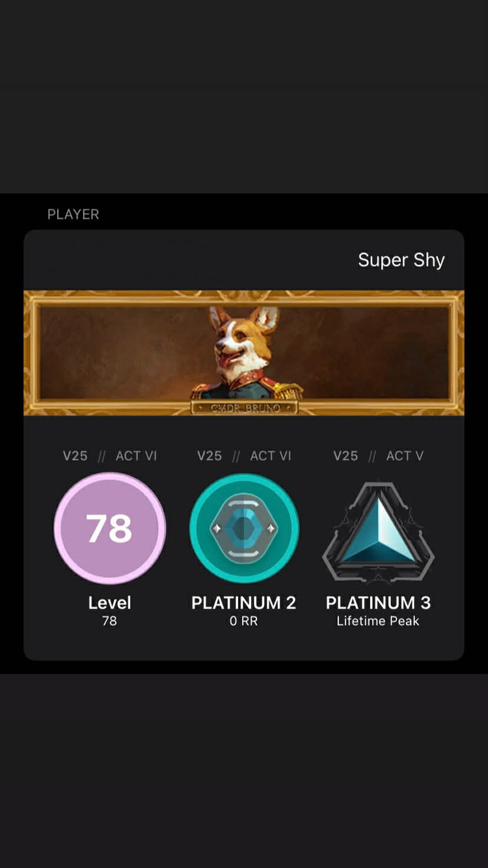This screenshot has width=488, height=868.
Task: Tap the pink level 78 circle badge
Action: point(110,528)
